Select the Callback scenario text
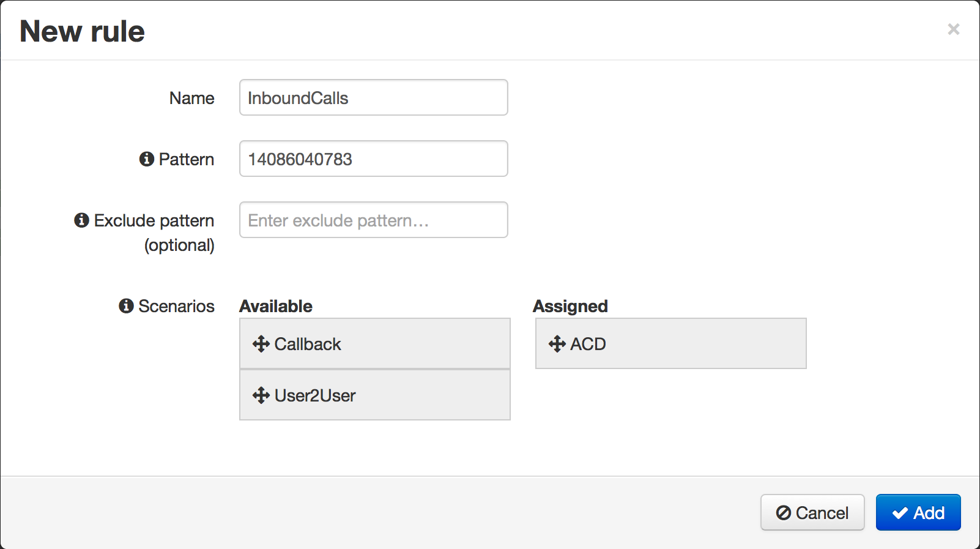 [308, 344]
